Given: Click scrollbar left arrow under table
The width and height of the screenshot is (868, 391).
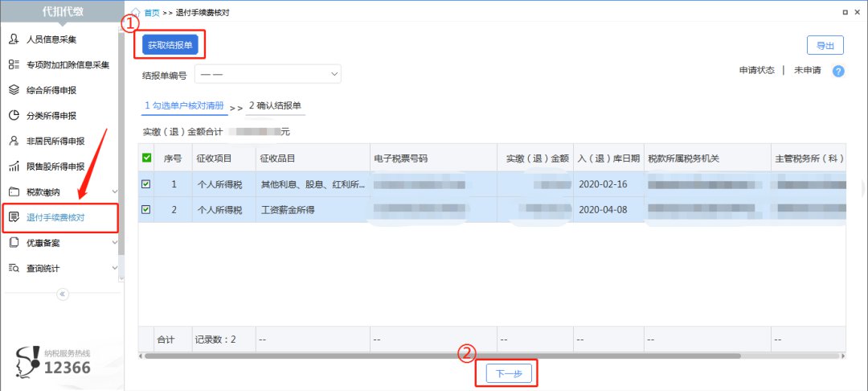Looking at the screenshot, I should pos(140,356).
